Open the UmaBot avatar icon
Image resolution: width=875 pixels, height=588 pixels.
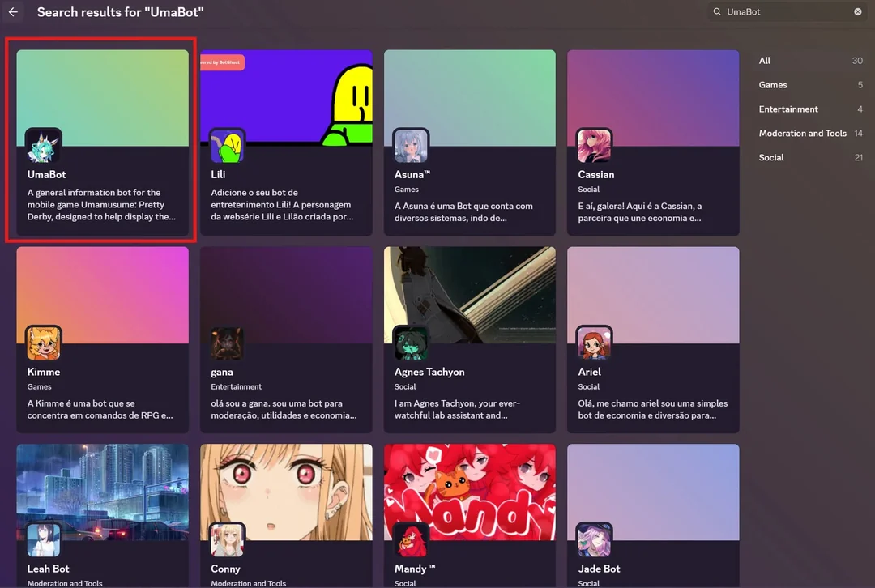(x=44, y=146)
